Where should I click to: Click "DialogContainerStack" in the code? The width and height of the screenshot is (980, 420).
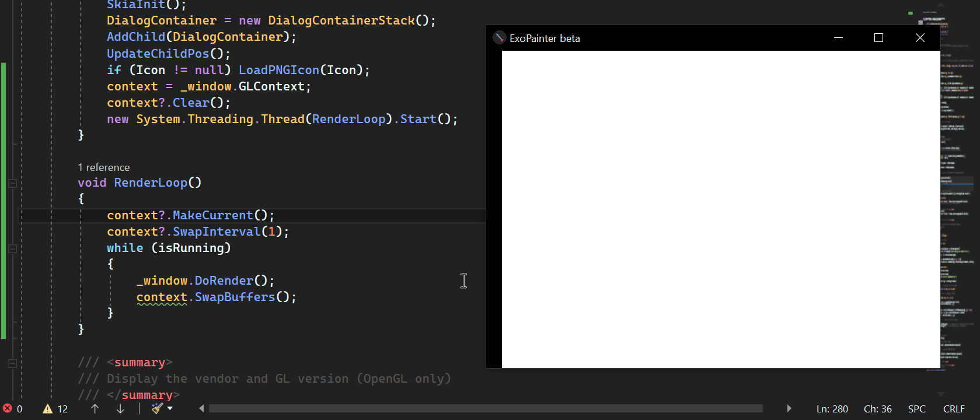[341, 20]
